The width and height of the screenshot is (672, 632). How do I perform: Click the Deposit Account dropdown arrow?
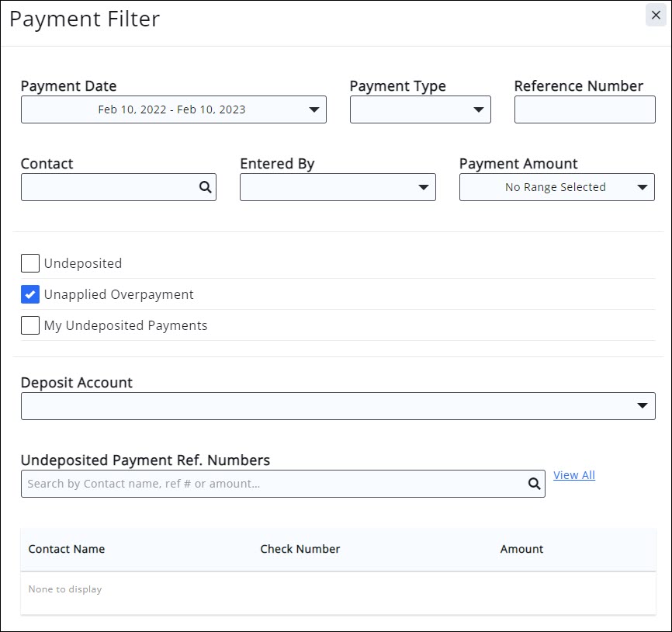[x=643, y=405]
